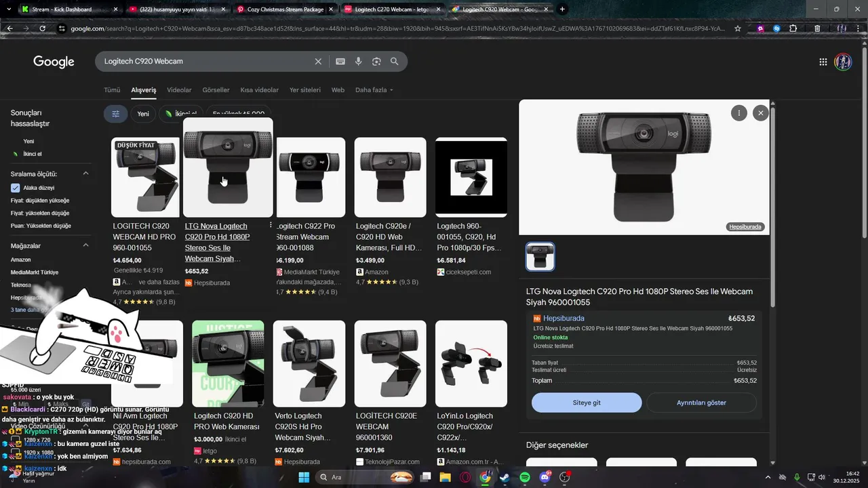868x488 pixels.
Task: Open the Google apps grid
Action: (823, 62)
